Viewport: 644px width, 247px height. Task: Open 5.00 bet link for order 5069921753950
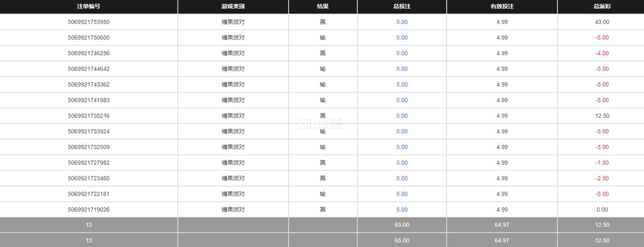click(401, 22)
